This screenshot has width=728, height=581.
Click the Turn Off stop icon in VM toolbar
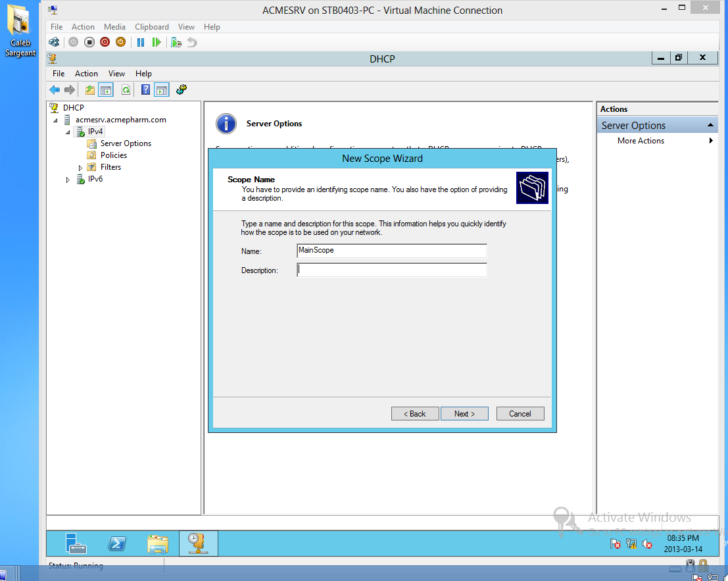[89, 42]
